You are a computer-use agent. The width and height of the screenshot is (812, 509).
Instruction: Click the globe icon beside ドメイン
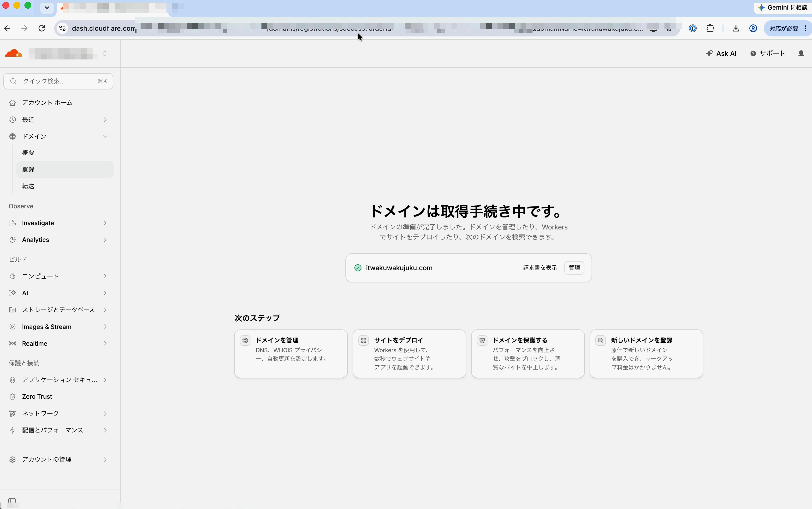click(x=12, y=136)
